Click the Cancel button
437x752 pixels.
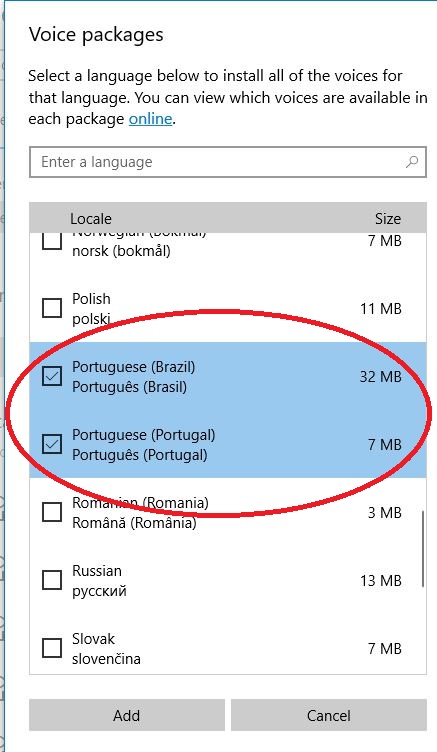coord(329,715)
